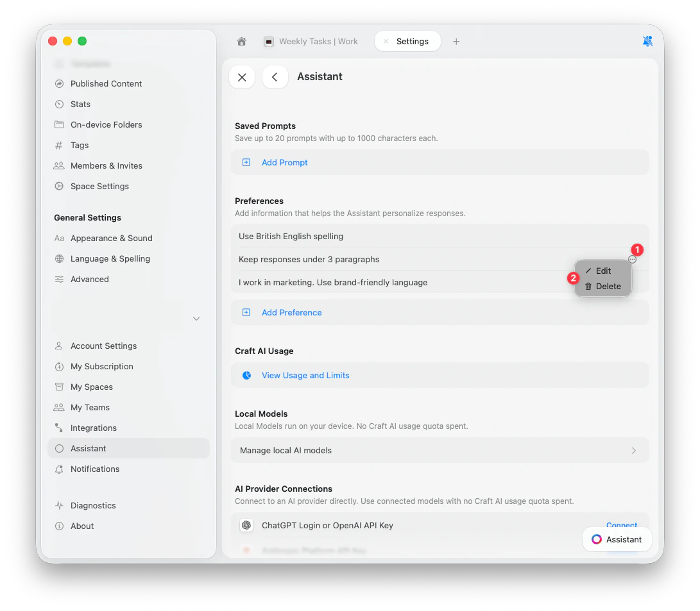Click ChatGPT Login or OpenAI API Key row
The width and height of the screenshot is (700, 611).
pyautogui.click(x=440, y=525)
